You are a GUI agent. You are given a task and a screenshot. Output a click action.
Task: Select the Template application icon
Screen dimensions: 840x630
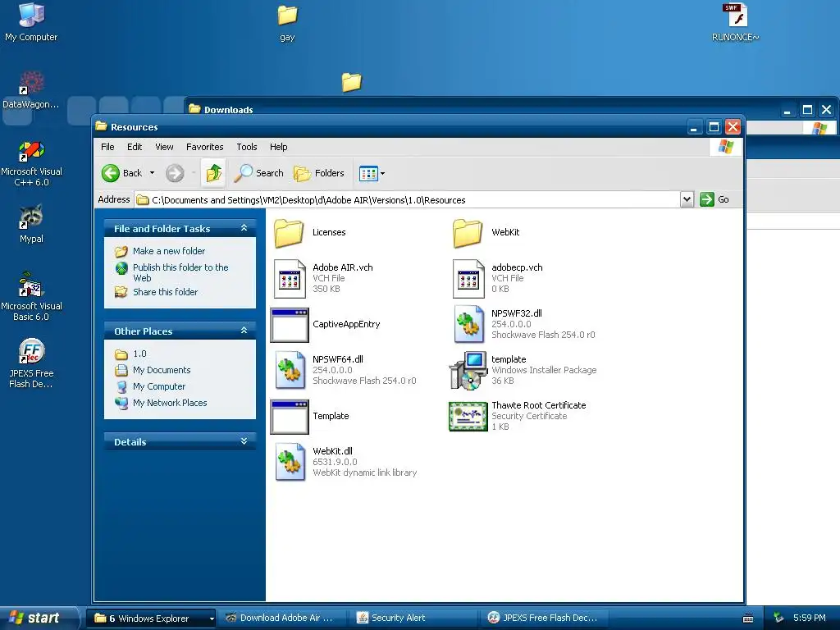click(x=290, y=416)
